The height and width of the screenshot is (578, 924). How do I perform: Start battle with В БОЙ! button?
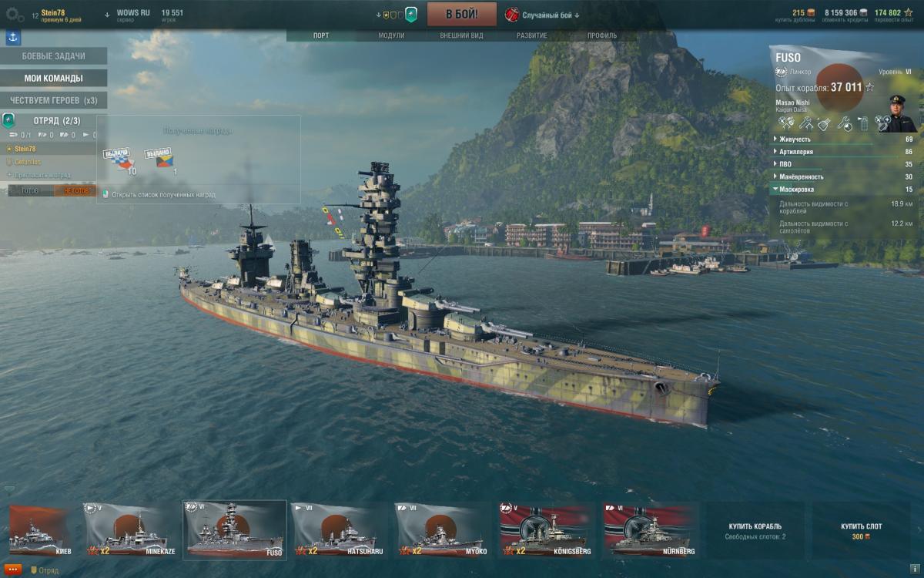pos(462,14)
